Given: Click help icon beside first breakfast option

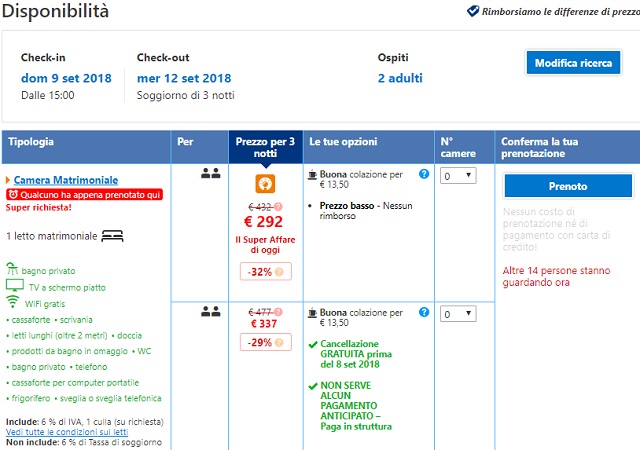Looking at the screenshot, I should (x=424, y=174).
